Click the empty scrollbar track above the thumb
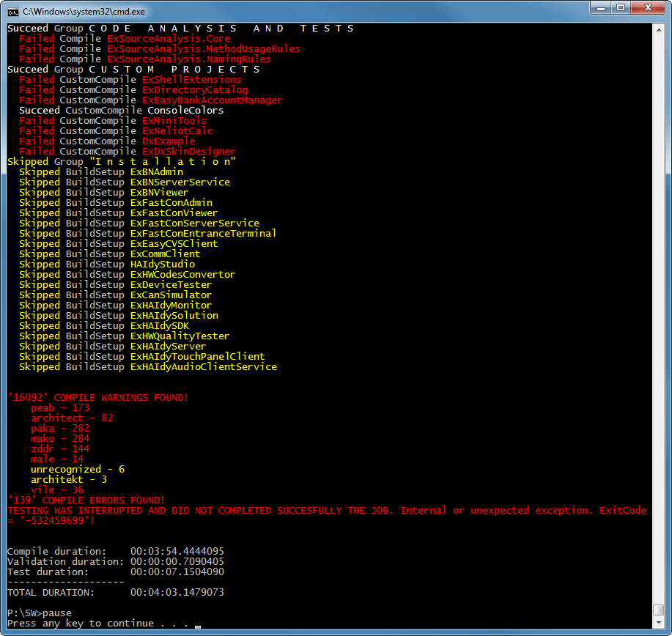The width and height of the screenshot is (672, 636). pyautogui.click(x=658, y=293)
